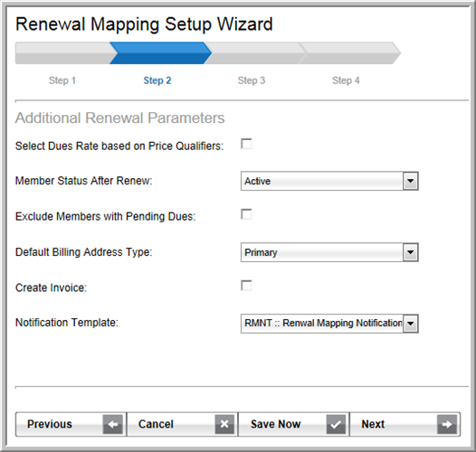
Task: Click the Active value in status field
Action: click(257, 181)
